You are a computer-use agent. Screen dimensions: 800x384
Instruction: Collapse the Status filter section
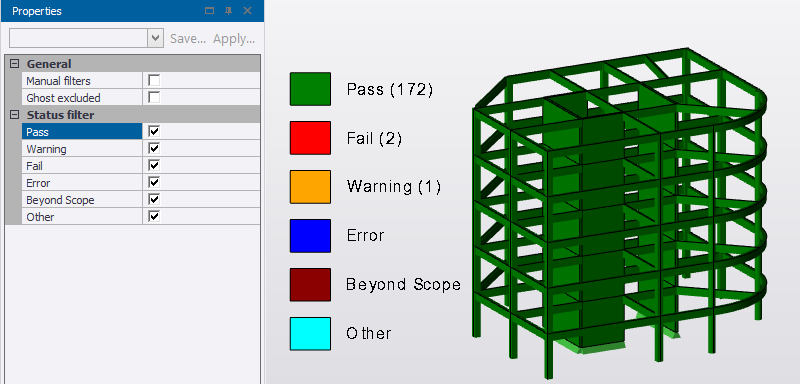click(14, 115)
